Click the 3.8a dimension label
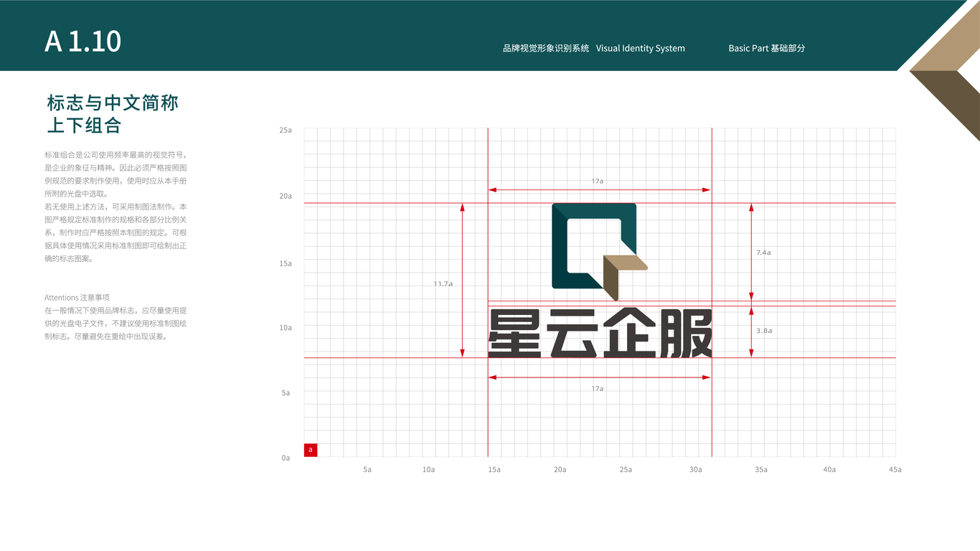This screenshot has width=980, height=551. pos(763,331)
